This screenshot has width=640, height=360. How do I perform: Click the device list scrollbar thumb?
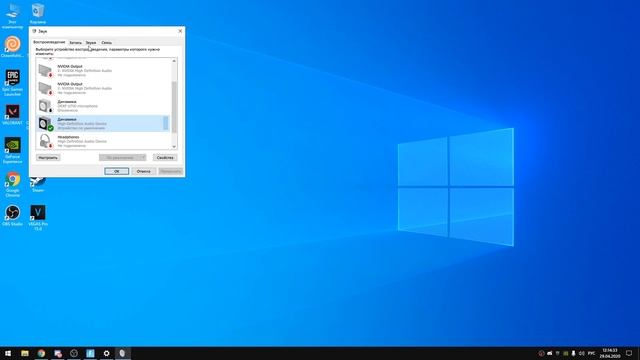coord(174,107)
